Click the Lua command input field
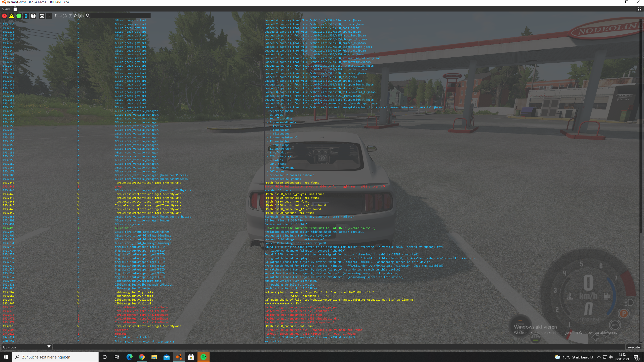 click(339, 347)
